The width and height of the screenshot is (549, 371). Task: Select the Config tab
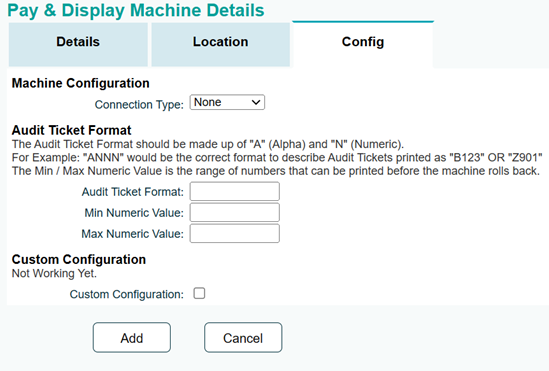click(x=363, y=44)
